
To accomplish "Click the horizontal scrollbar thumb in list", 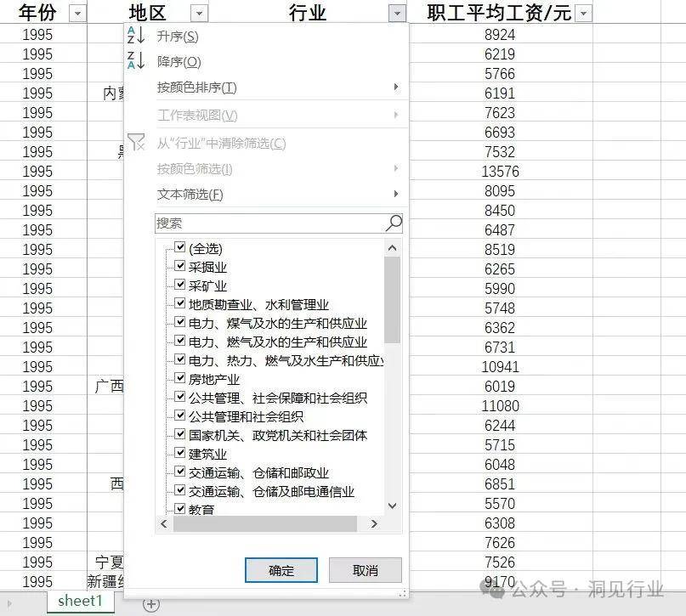I will (x=265, y=523).
